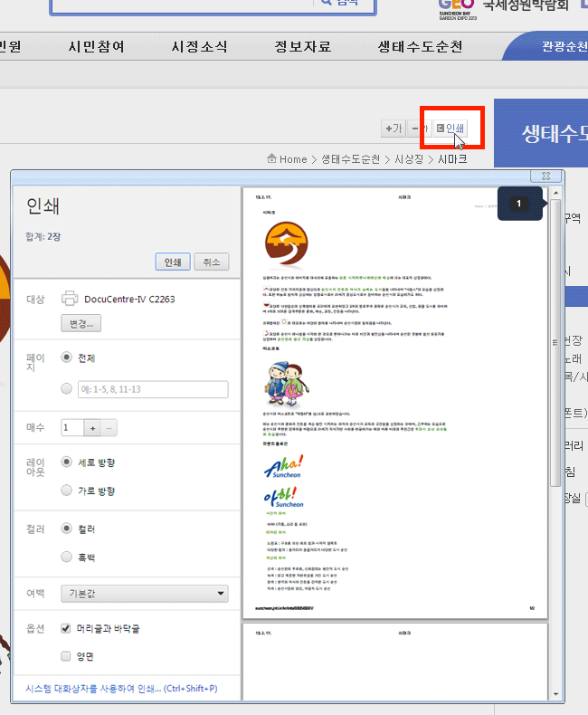The height and width of the screenshot is (715, 588).
Task: Click the 합계: 2장 total text
Action: click(x=43, y=236)
